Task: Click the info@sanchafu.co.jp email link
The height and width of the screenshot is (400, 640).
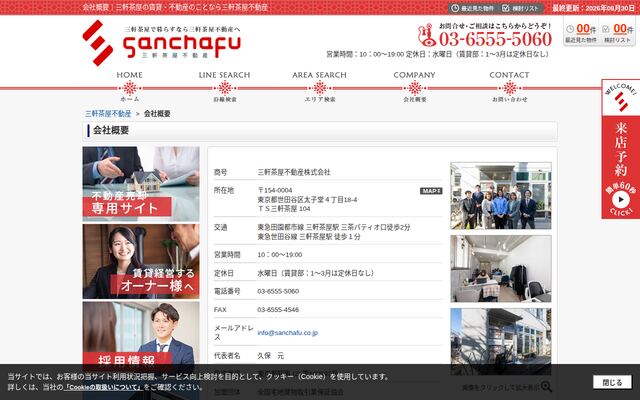Action: (287, 333)
